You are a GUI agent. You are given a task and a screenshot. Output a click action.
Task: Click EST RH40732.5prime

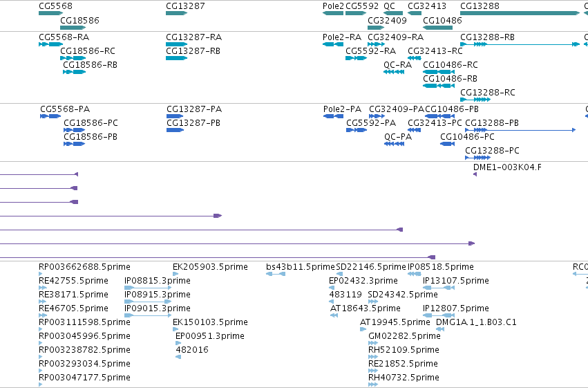pos(404,378)
